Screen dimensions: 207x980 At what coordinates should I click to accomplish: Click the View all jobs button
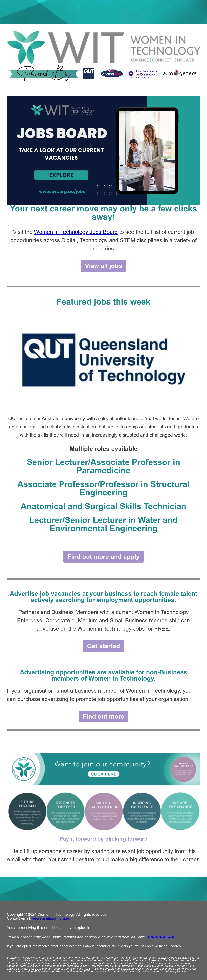tap(103, 266)
